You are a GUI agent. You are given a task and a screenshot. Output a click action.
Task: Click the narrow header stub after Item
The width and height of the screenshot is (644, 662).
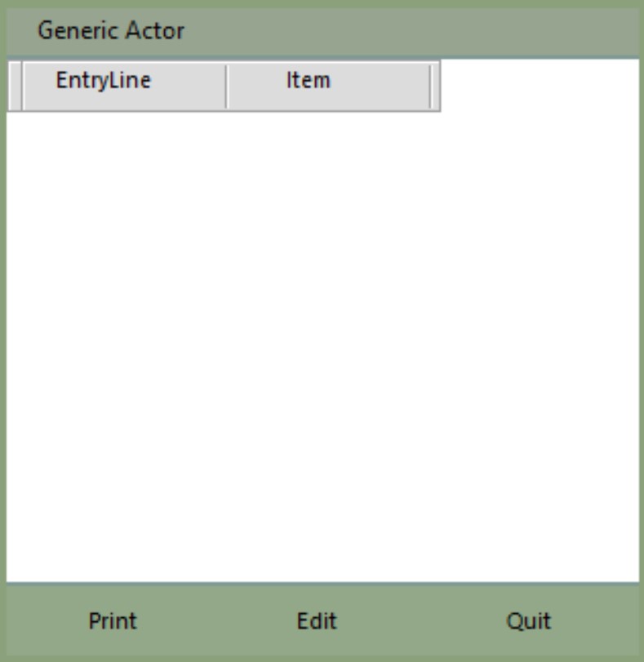(x=436, y=84)
